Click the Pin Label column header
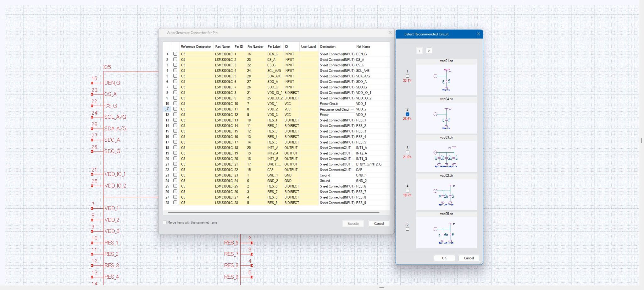The height and width of the screenshot is (290, 644). (x=274, y=47)
